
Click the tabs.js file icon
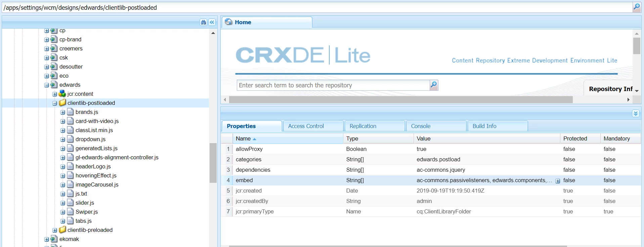(x=70, y=221)
